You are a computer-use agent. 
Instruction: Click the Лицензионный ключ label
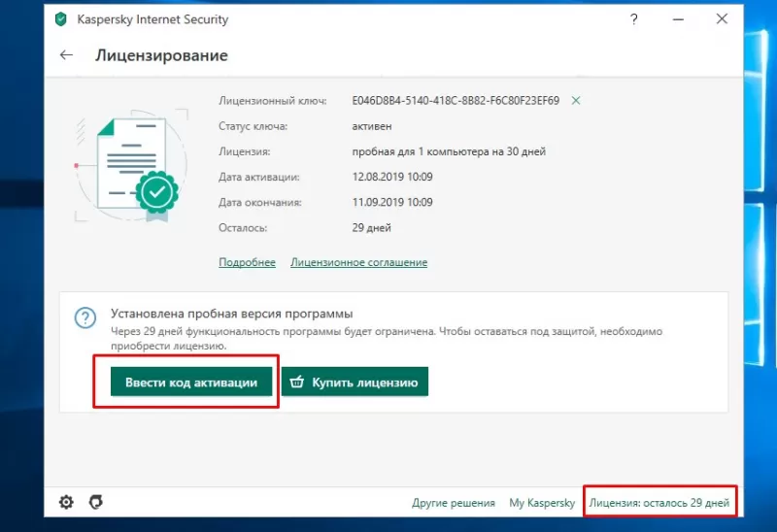coord(273,101)
